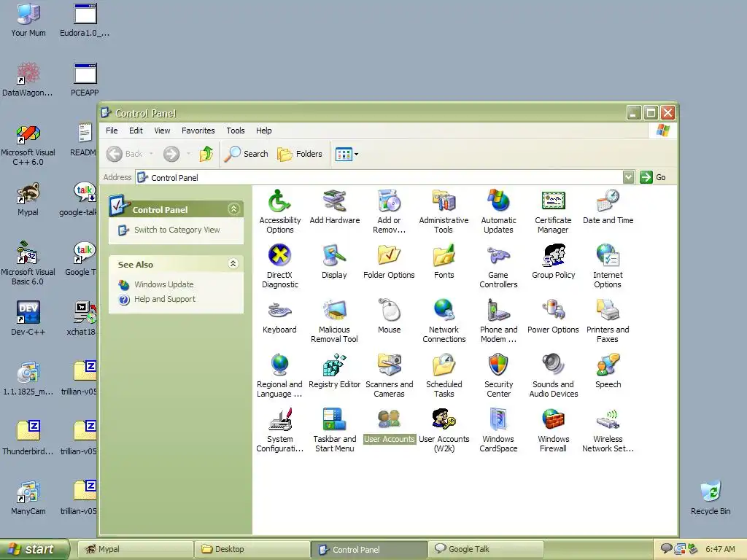This screenshot has width=747, height=560.
Task: Open Administrative Tools icon
Action: [444, 211]
